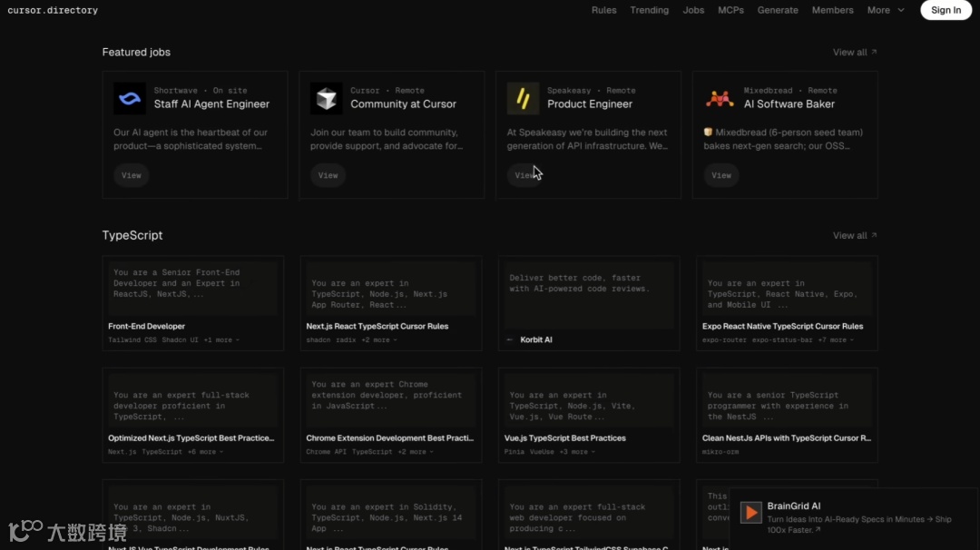Click the 'VueUse' tag
The image size is (980, 550).
coord(542,452)
